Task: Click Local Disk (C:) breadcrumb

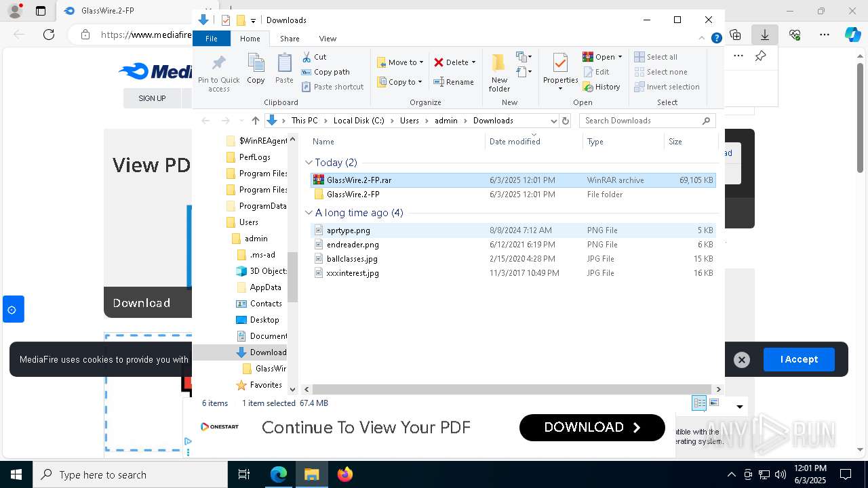Action: (359, 121)
